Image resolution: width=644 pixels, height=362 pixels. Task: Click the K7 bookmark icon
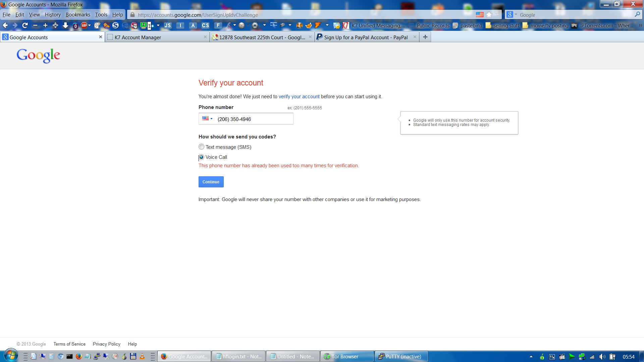coord(345,25)
